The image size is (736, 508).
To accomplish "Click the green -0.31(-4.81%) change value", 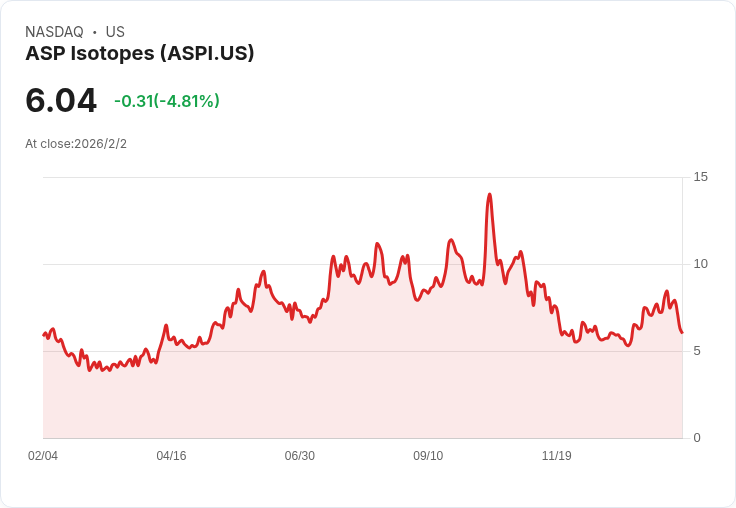I will click(166, 101).
